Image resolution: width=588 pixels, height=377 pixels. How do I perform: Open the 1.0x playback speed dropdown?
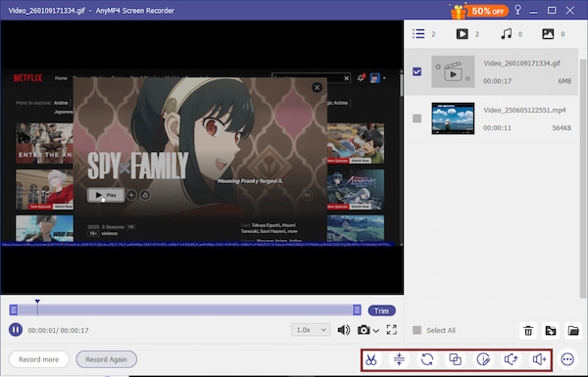tap(311, 330)
